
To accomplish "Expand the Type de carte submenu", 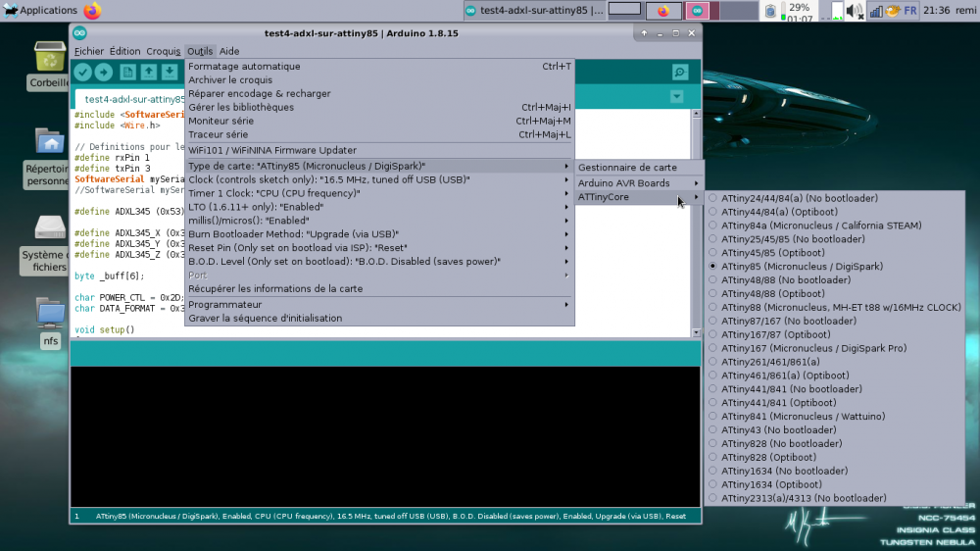I will pyautogui.click(x=379, y=167).
